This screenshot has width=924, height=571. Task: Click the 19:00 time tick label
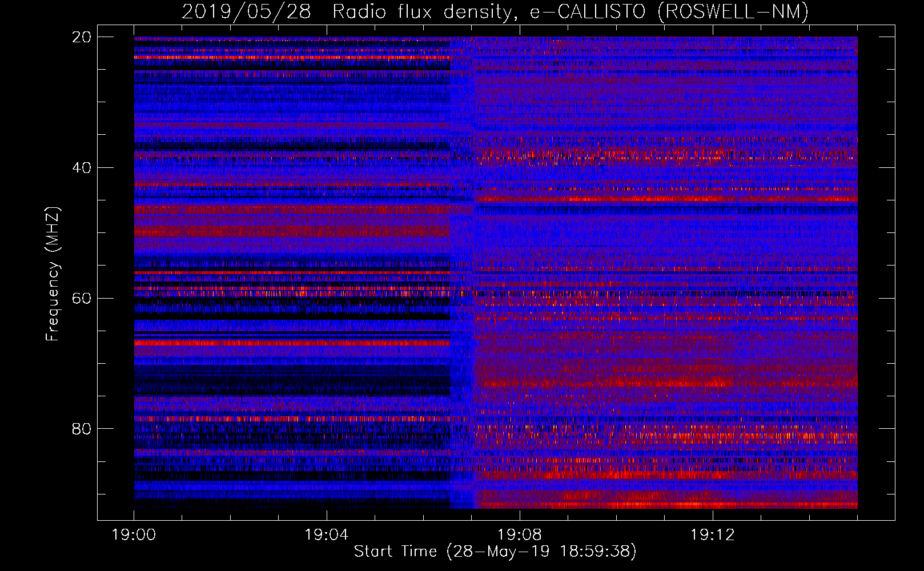click(134, 535)
